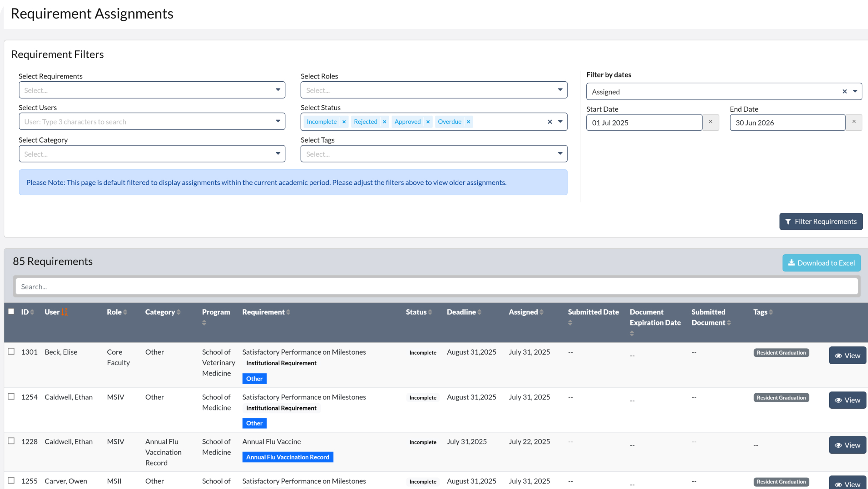This screenshot has height=489, width=868.
Task: Click the Filter Requirements button
Action: click(821, 222)
